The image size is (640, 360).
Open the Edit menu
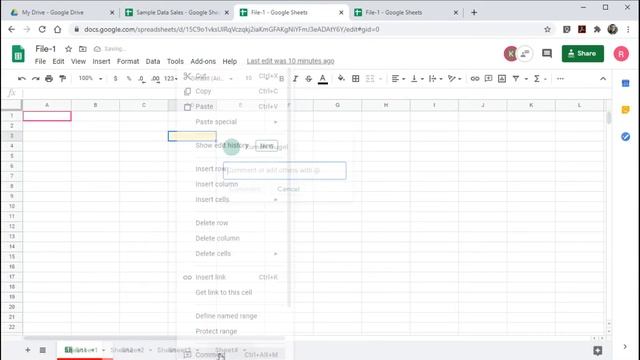(x=58, y=61)
